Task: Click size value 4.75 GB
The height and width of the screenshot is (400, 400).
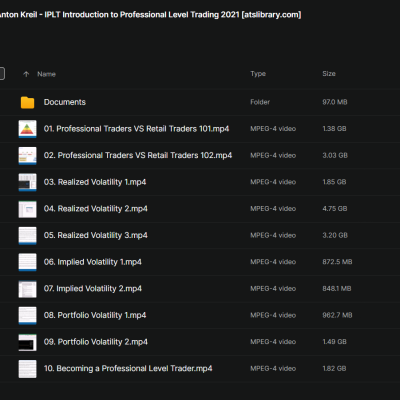Action: [x=335, y=209]
